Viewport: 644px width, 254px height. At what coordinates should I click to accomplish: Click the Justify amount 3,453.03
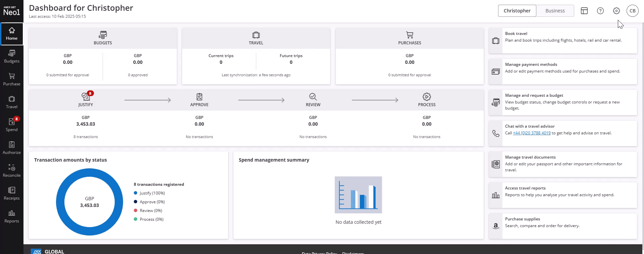86,124
